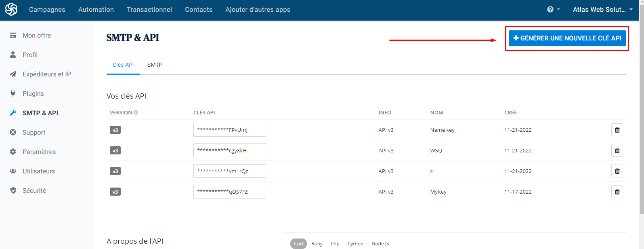This screenshot has height=249, width=644.
Task: Select the Clés API tab
Action: click(123, 65)
